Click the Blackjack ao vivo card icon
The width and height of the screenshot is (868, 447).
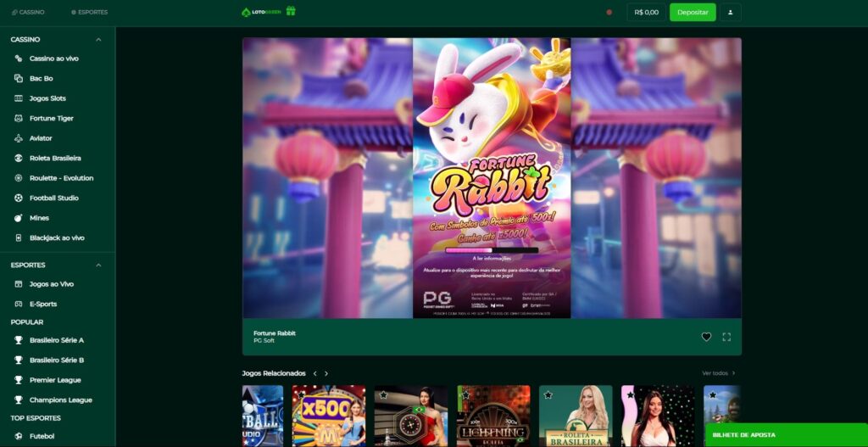pyautogui.click(x=19, y=238)
